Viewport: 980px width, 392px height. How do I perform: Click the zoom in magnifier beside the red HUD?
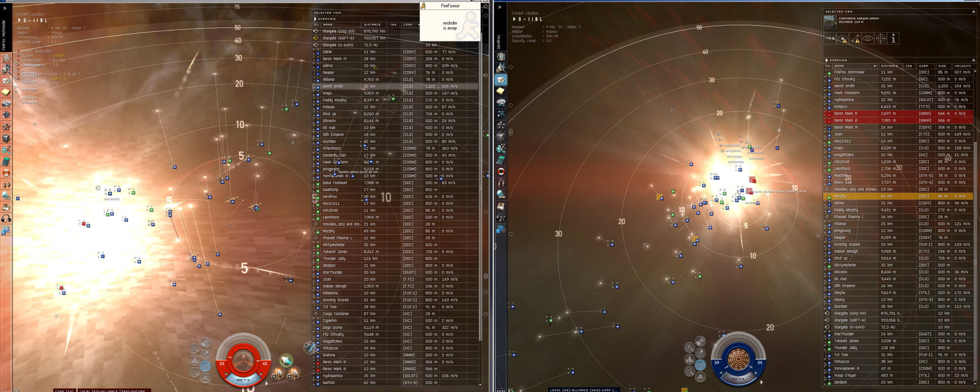[x=194, y=348]
